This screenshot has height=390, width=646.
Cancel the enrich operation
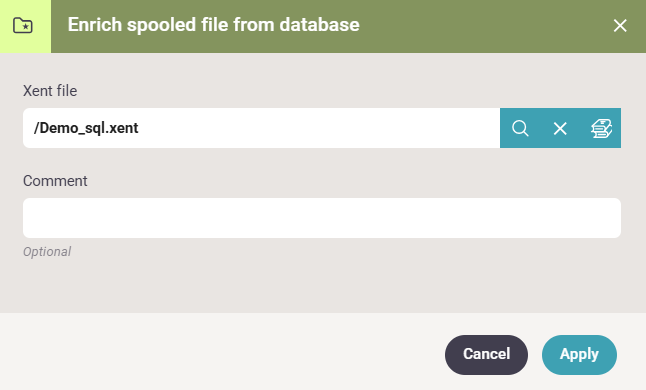(486, 355)
